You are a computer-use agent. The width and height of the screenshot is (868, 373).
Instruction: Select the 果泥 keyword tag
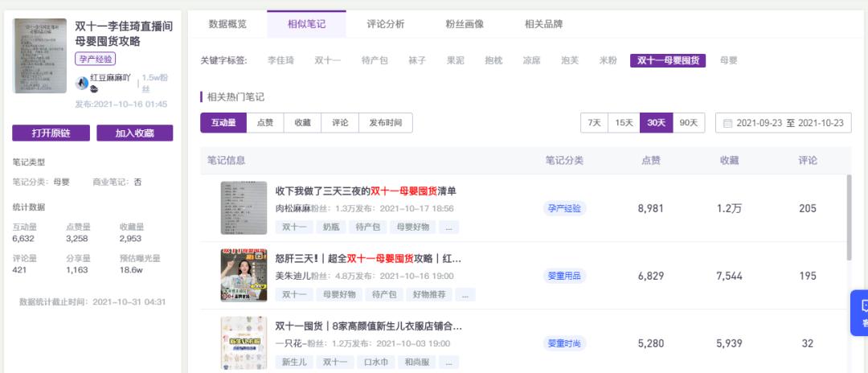click(456, 60)
